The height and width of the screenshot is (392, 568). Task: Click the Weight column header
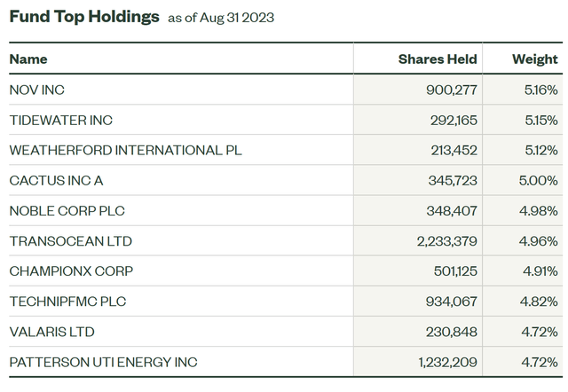click(x=534, y=59)
